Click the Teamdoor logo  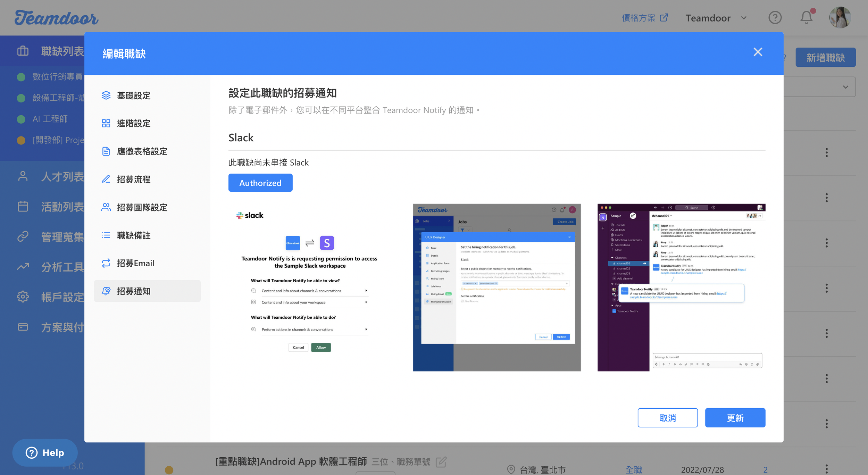[57, 18]
